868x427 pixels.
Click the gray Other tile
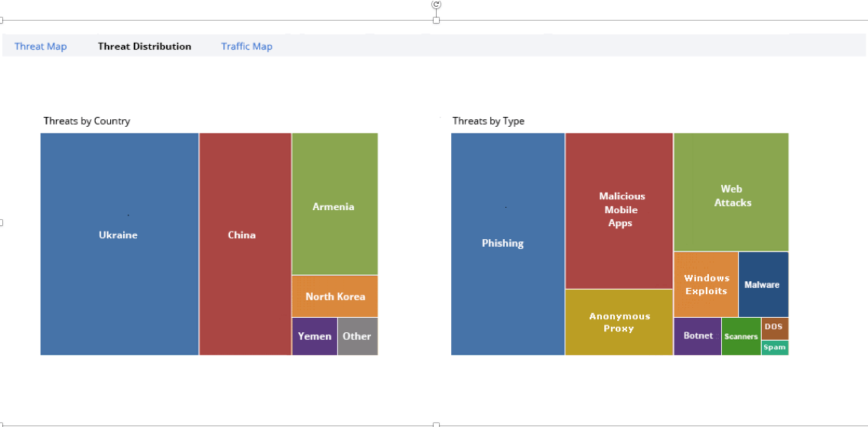tap(357, 336)
